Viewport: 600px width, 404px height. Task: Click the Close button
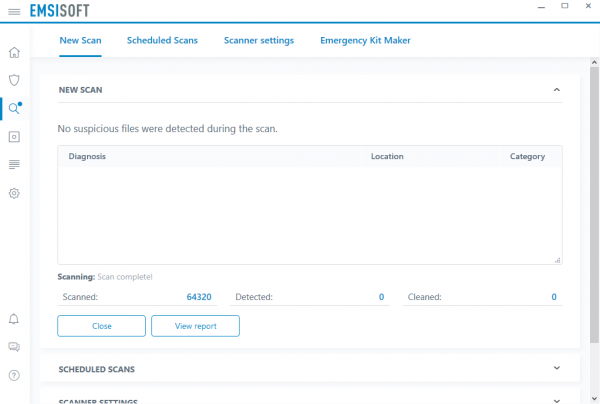[101, 326]
